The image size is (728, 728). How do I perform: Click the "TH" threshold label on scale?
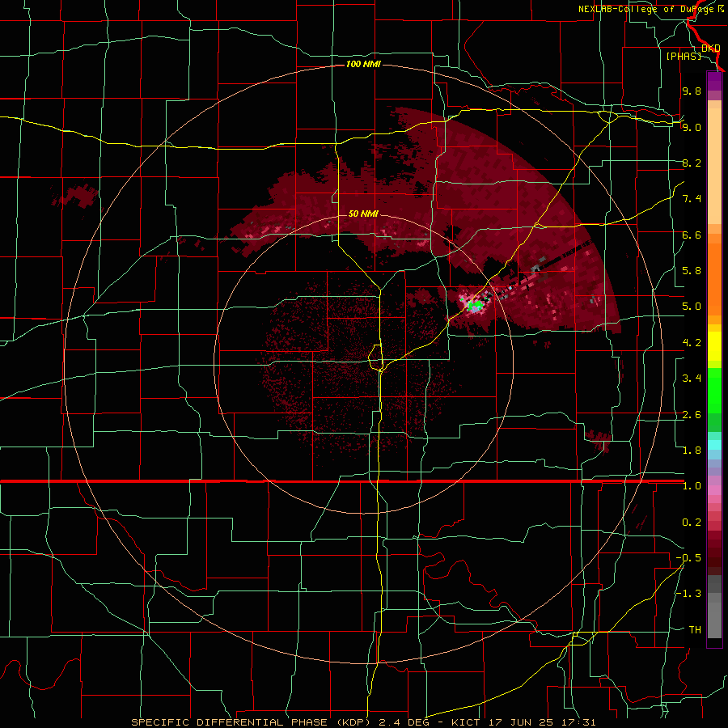click(x=695, y=630)
